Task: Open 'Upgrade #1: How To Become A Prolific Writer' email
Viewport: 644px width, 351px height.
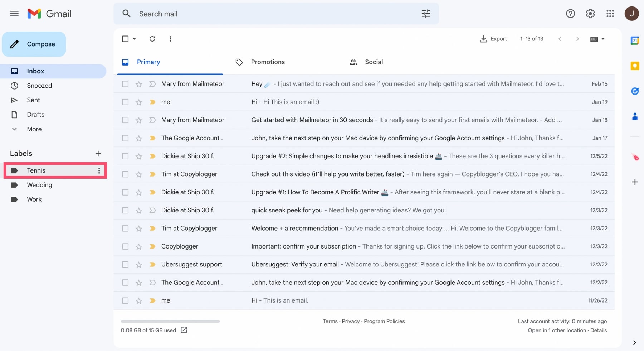Action: pos(364,192)
